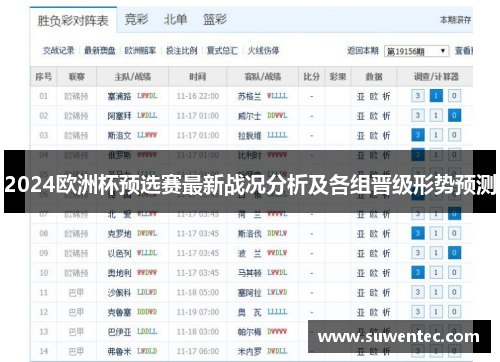Open 析 analysis link in row 08

(386, 234)
